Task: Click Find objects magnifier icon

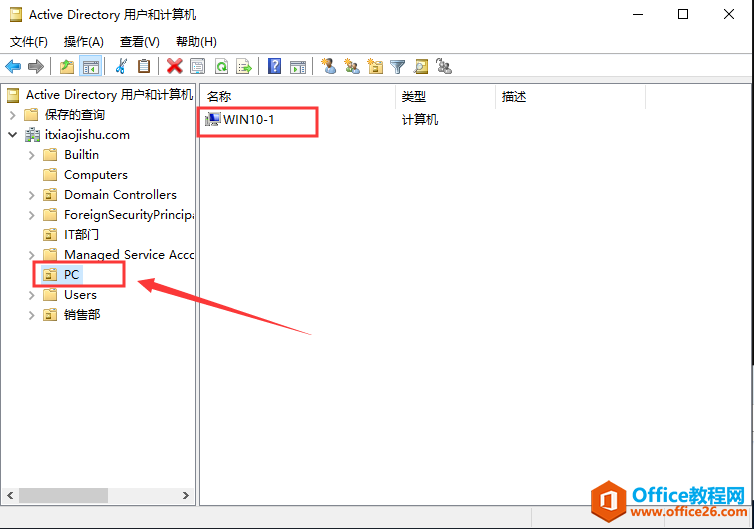Action: pos(421,66)
